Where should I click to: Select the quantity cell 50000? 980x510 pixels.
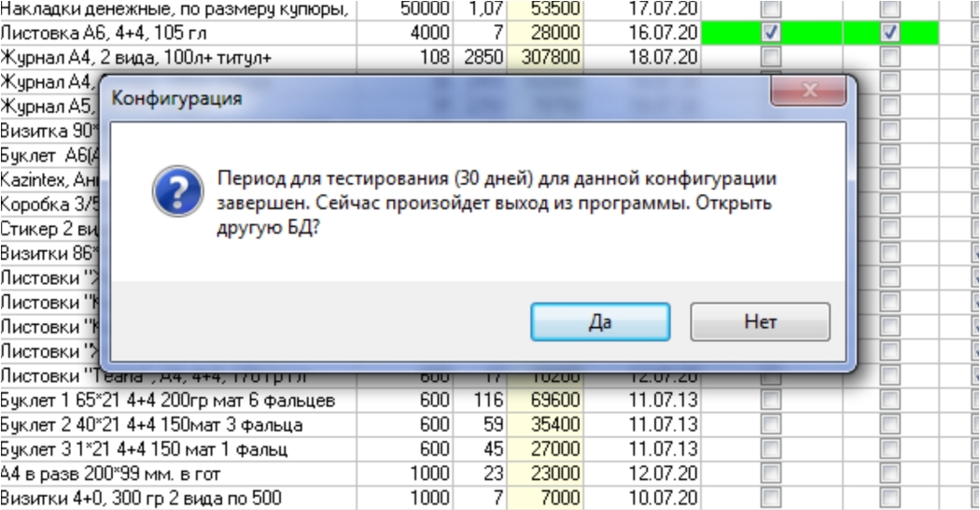[424, 8]
